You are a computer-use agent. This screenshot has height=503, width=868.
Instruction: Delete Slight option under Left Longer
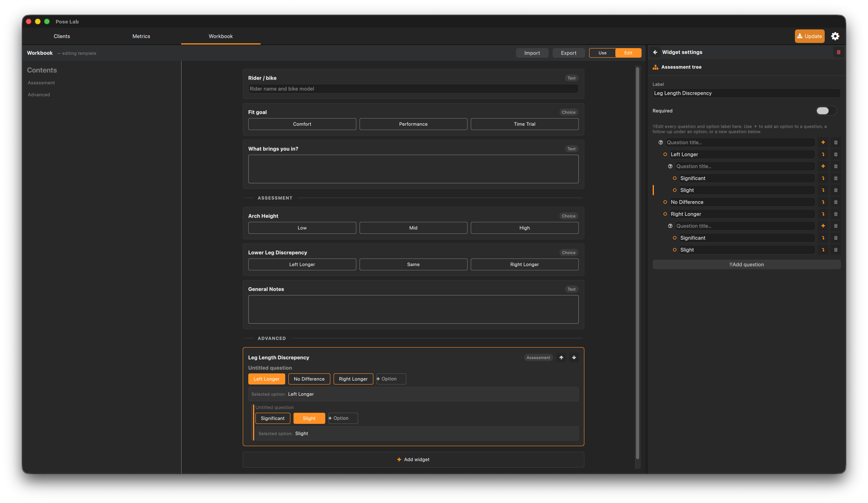[836, 190]
